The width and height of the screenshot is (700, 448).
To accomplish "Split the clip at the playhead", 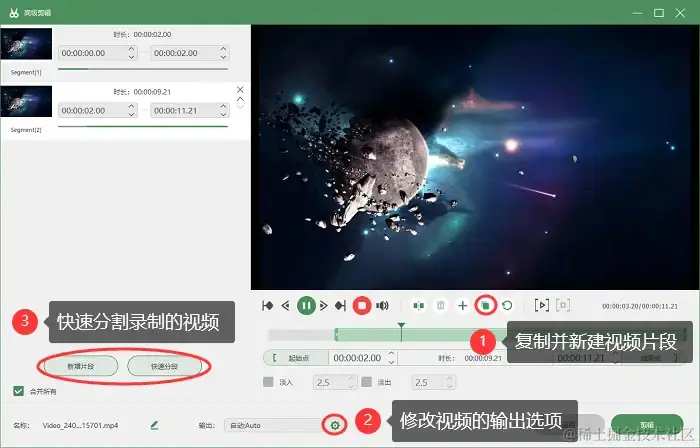I will coord(419,306).
